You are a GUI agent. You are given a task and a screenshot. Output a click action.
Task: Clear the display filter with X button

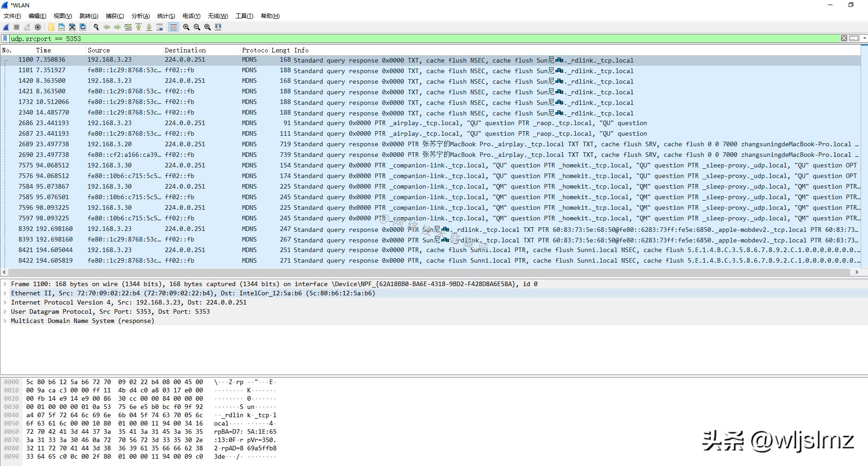point(844,39)
